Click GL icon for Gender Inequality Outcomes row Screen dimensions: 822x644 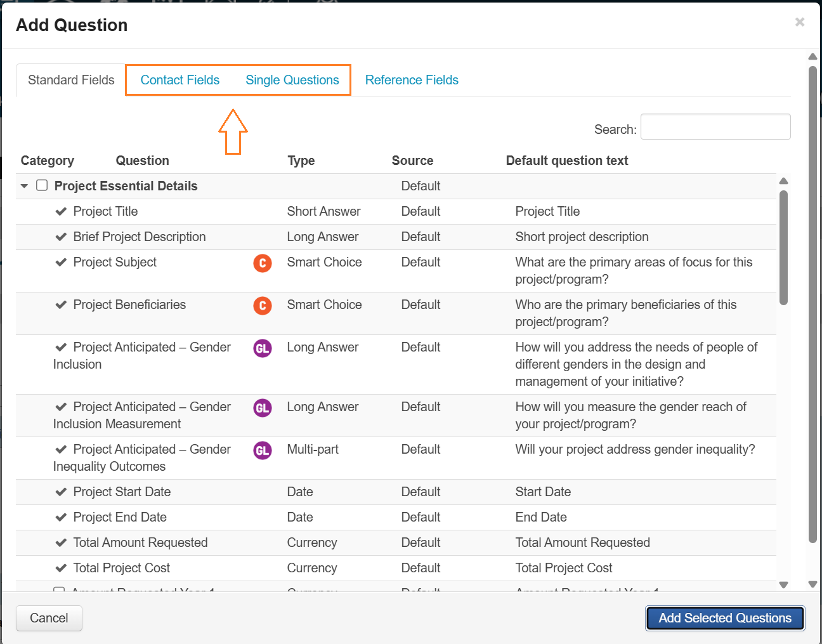(263, 450)
